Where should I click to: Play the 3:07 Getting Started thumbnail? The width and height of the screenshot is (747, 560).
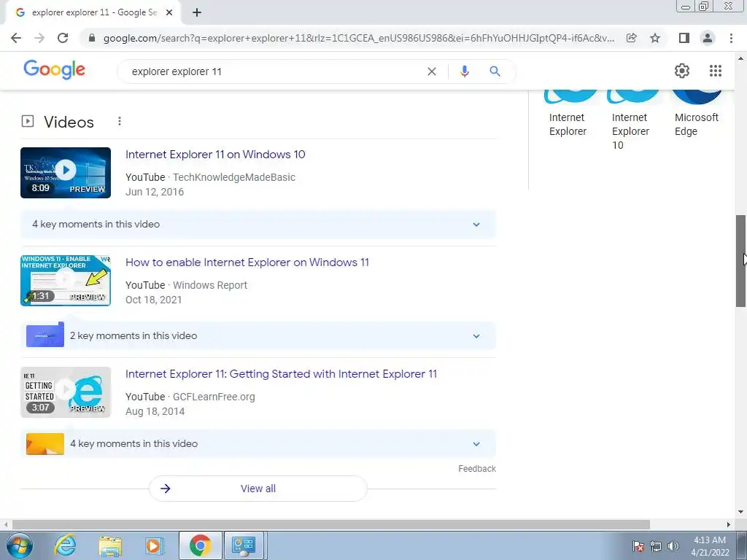coord(66,392)
